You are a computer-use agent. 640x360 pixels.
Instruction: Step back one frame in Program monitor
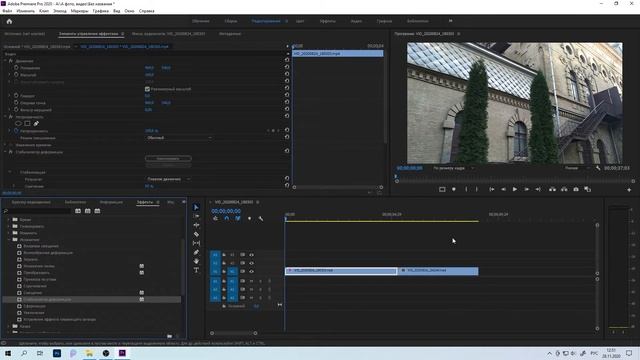pyautogui.click(x=503, y=189)
